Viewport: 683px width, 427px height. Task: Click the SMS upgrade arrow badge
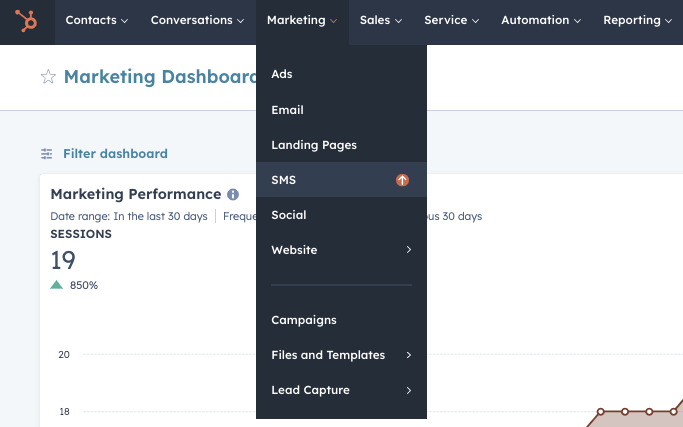click(402, 180)
